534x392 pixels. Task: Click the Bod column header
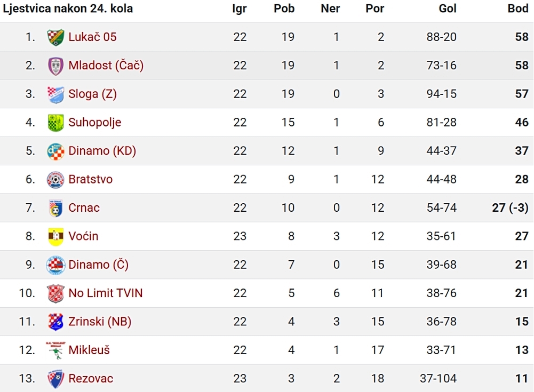click(x=518, y=9)
